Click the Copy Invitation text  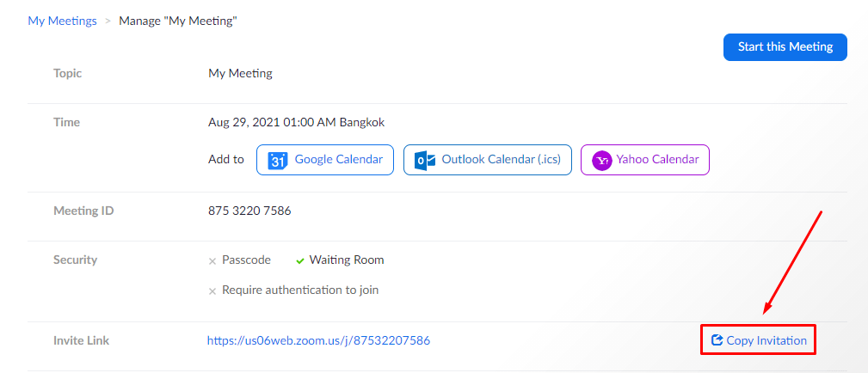tap(766, 340)
